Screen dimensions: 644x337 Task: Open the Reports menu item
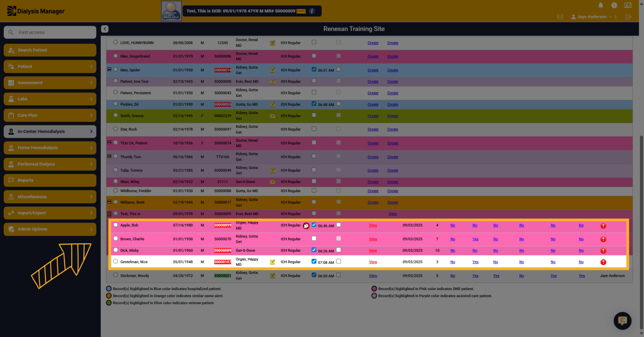point(50,180)
